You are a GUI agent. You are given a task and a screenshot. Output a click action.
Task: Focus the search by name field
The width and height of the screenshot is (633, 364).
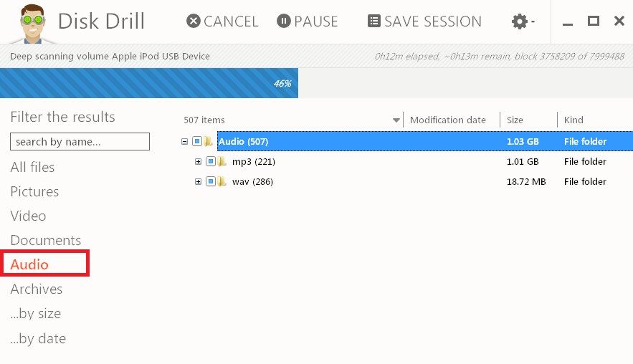coord(80,142)
